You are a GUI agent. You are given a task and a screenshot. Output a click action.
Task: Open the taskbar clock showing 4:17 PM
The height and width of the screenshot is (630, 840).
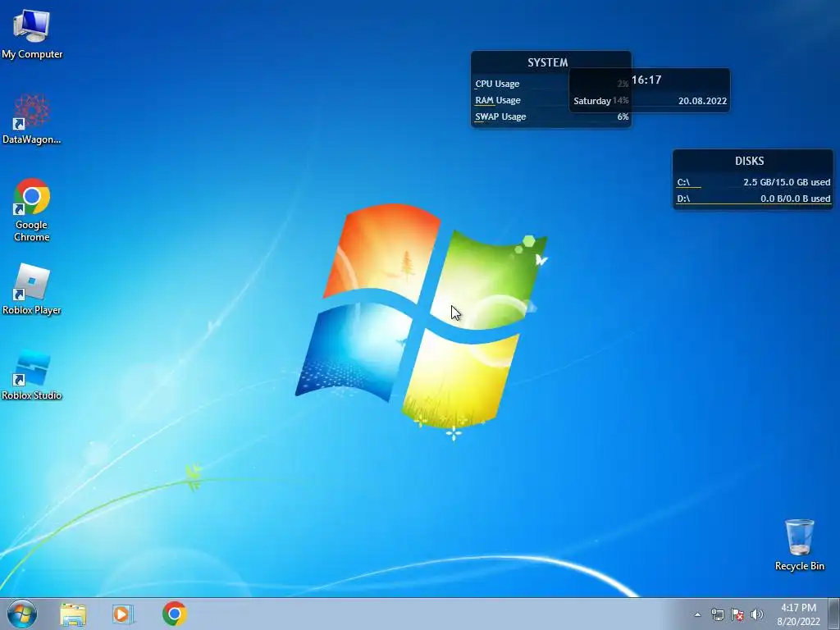[x=798, y=608]
